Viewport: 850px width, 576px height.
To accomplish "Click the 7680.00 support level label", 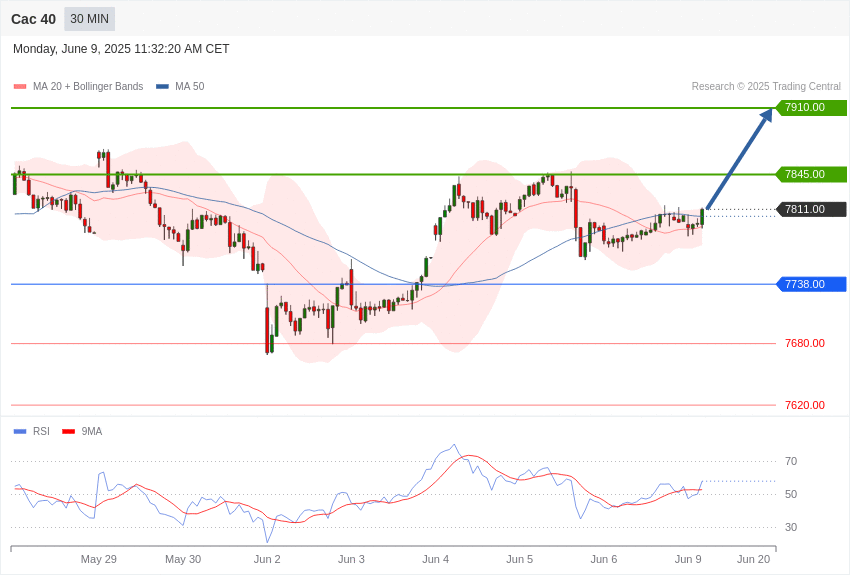I will point(805,343).
